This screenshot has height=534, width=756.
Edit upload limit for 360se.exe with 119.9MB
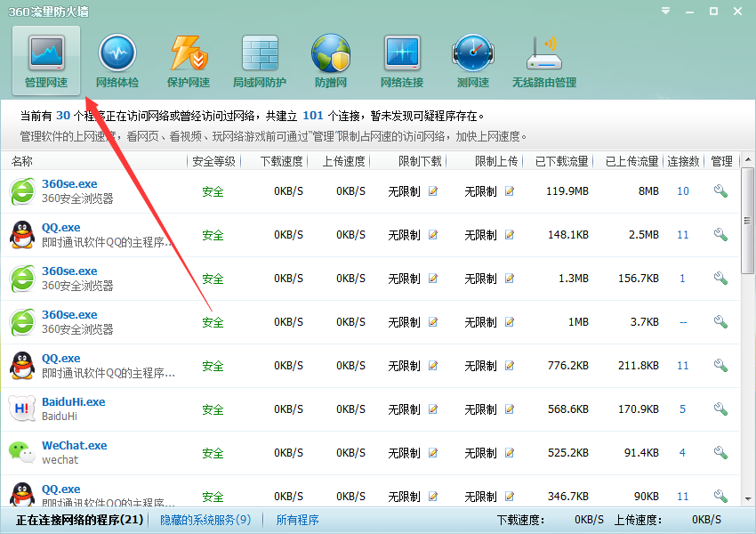pos(509,191)
